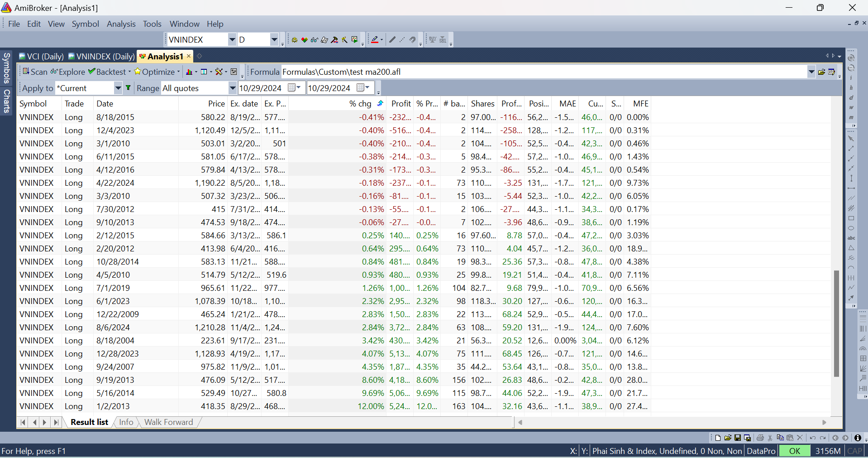Toggle the Apply-to filter funnel icon
This screenshot has height=458, width=868.
click(x=128, y=88)
